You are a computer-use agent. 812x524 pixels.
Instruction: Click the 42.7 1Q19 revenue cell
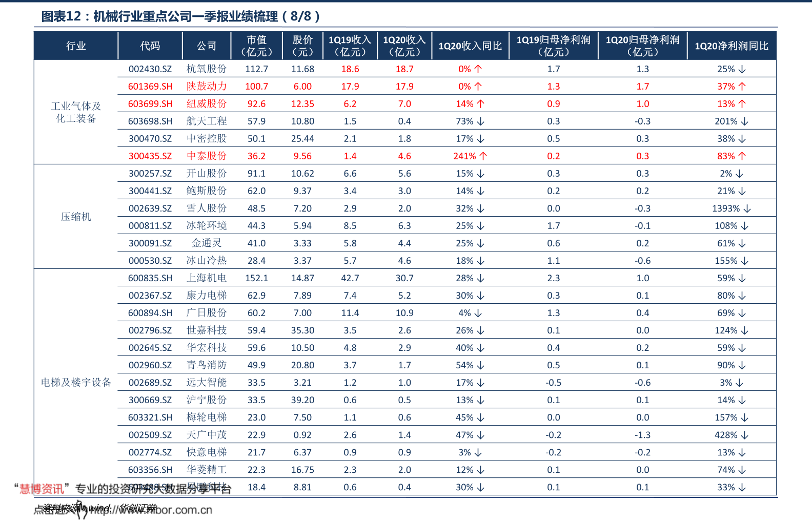click(x=350, y=278)
